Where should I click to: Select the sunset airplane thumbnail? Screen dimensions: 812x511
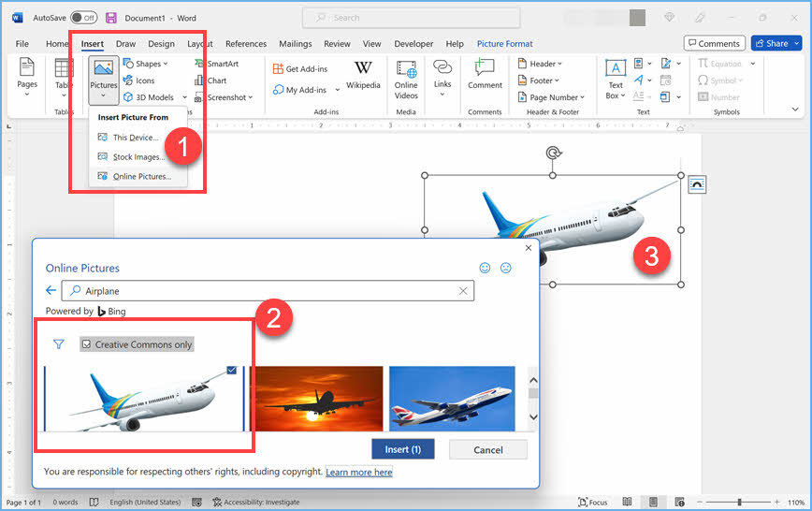pyautogui.click(x=316, y=398)
